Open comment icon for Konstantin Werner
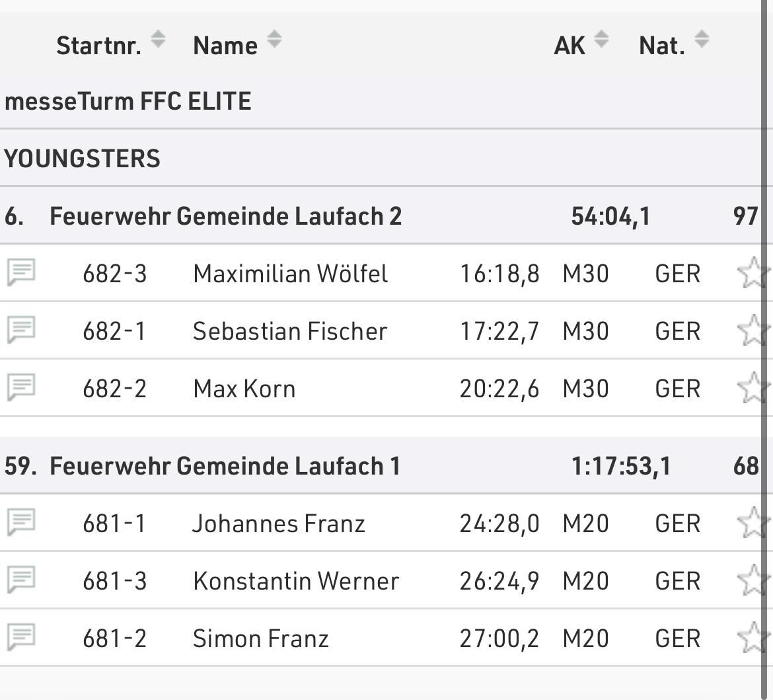The width and height of the screenshot is (773, 700). pyautogui.click(x=20, y=580)
